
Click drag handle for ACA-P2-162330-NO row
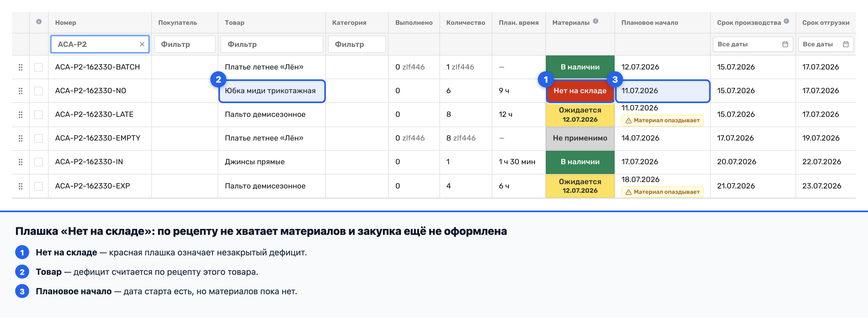[21, 91]
